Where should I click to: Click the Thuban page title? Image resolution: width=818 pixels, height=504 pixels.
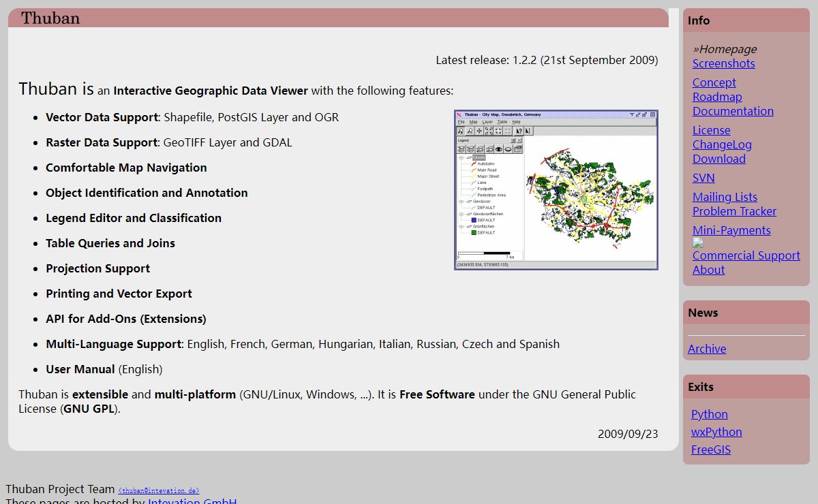(x=50, y=18)
